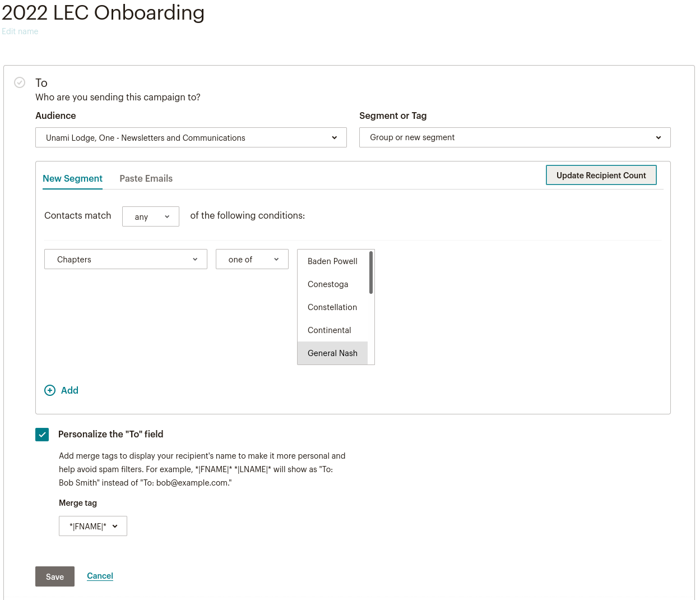This screenshot has height=600, width=700.
Task: Open the Merge tag FNAME dropdown
Action: pos(93,526)
